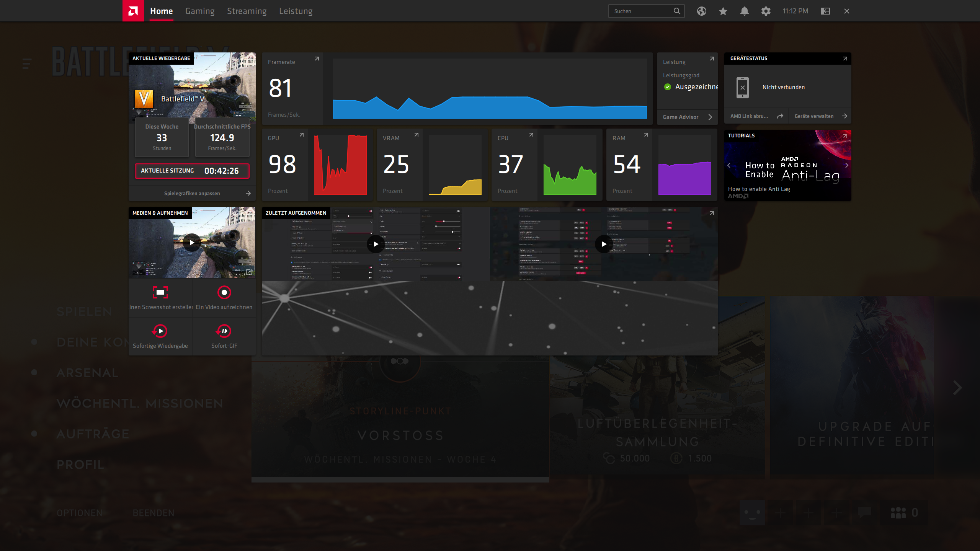Click Spielegrafiken anpassen link
This screenshot has height=551, width=980.
[x=192, y=193]
